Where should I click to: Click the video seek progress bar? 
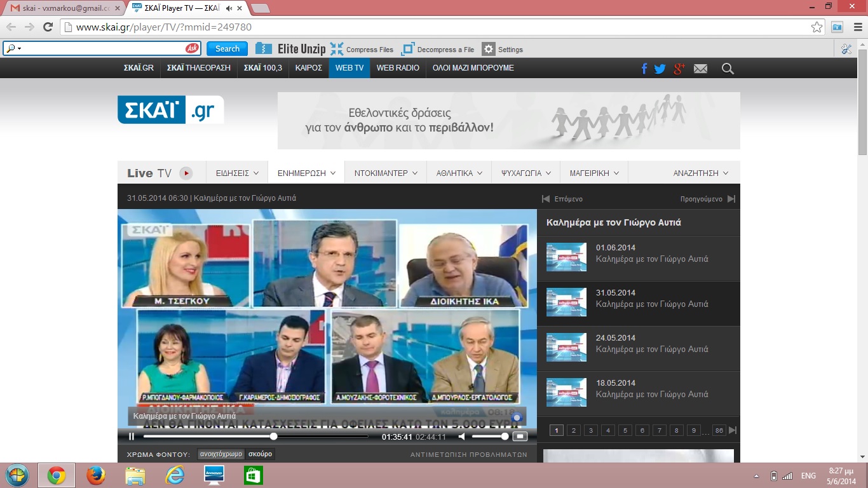click(x=255, y=437)
